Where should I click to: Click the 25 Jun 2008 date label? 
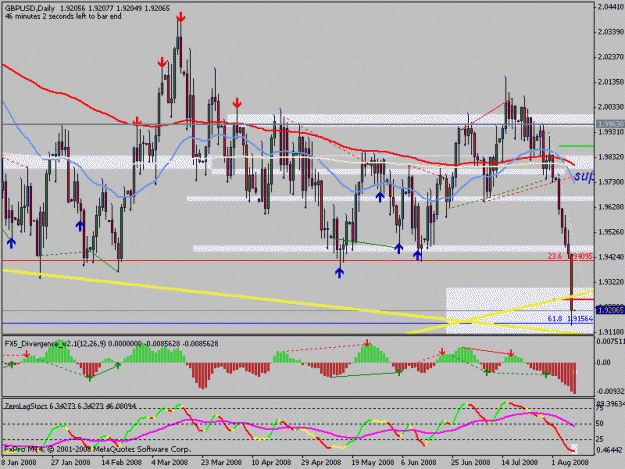click(x=471, y=462)
